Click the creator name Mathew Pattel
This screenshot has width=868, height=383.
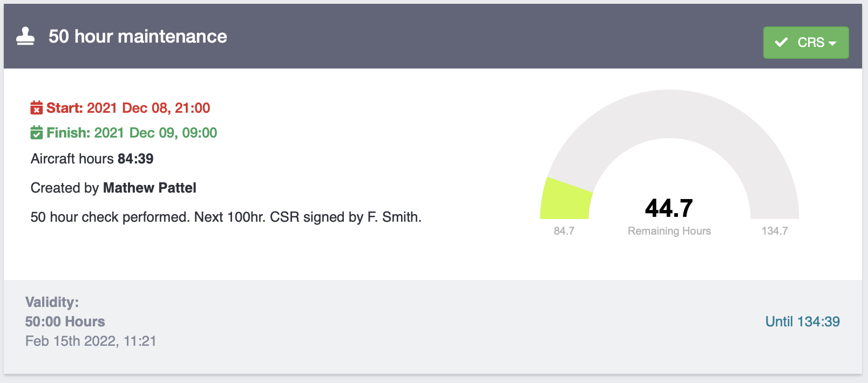(150, 188)
